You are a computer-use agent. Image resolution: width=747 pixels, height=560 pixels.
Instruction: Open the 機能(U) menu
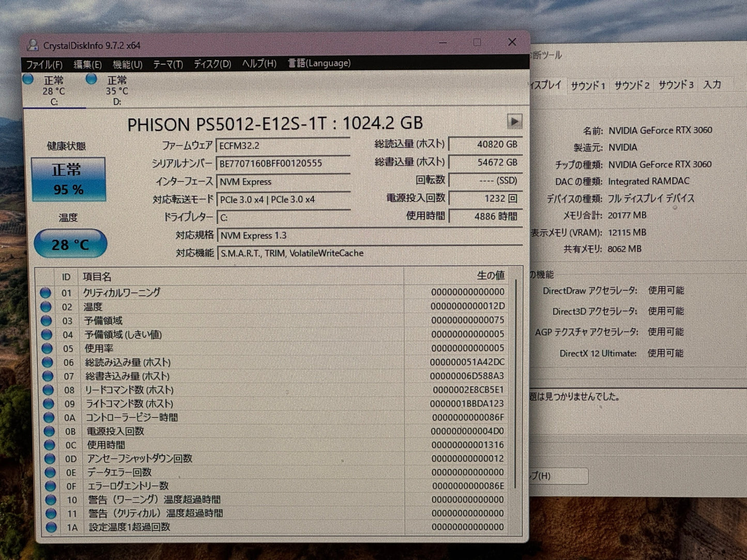point(127,64)
